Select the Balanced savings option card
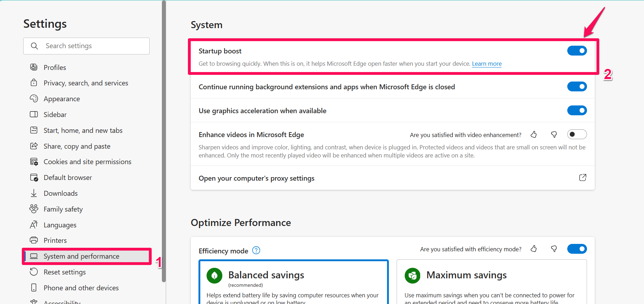This screenshot has width=644, height=304. pos(293,282)
